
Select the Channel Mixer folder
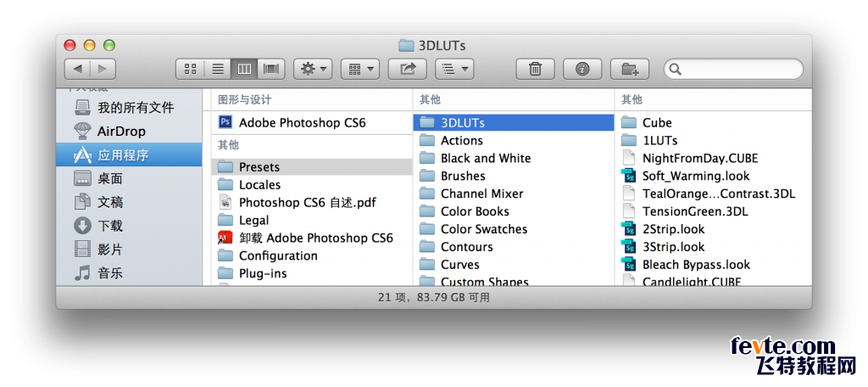coord(514,193)
